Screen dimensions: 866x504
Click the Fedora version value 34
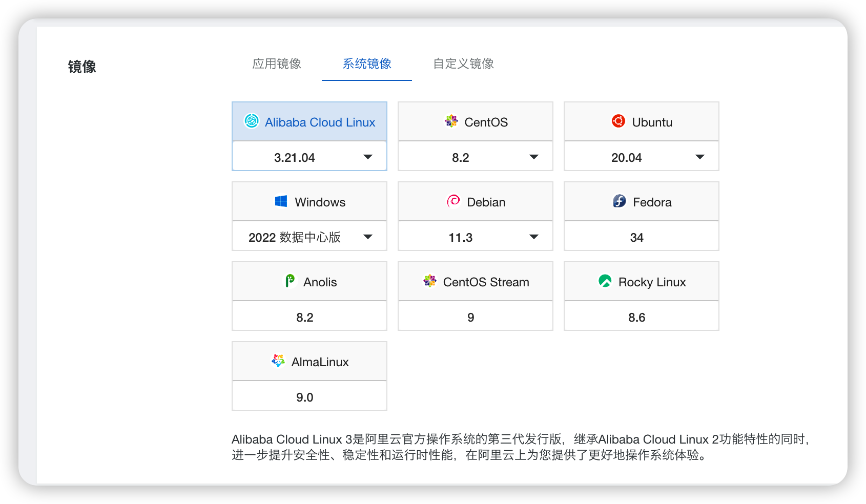pyautogui.click(x=636, y=238)
